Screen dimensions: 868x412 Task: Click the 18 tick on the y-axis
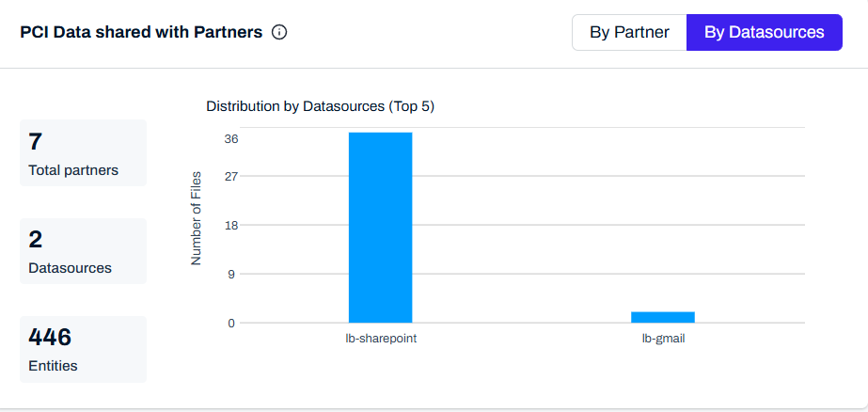click(231, 225)
